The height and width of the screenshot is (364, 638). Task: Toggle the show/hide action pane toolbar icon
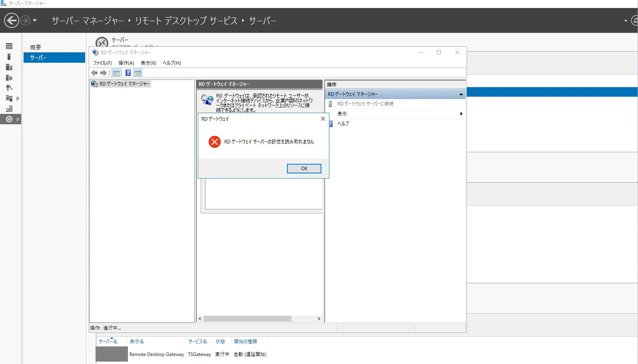tap(138, 73)
